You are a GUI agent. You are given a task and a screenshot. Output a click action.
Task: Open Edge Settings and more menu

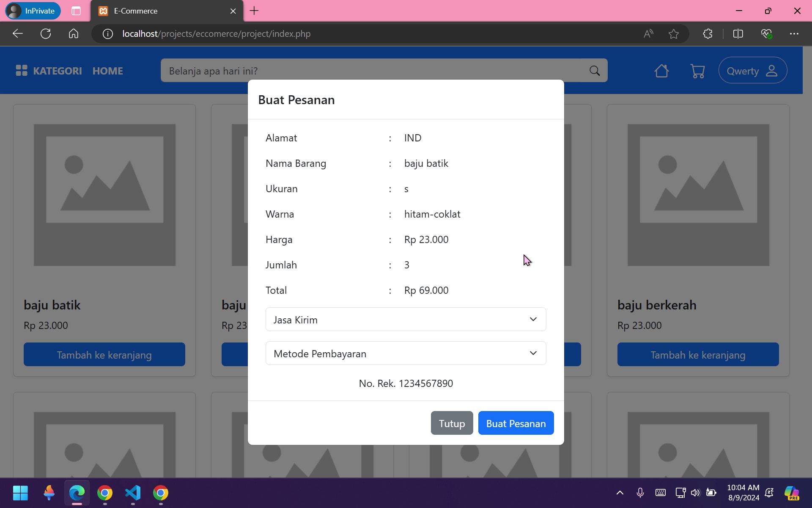(794, 34)
